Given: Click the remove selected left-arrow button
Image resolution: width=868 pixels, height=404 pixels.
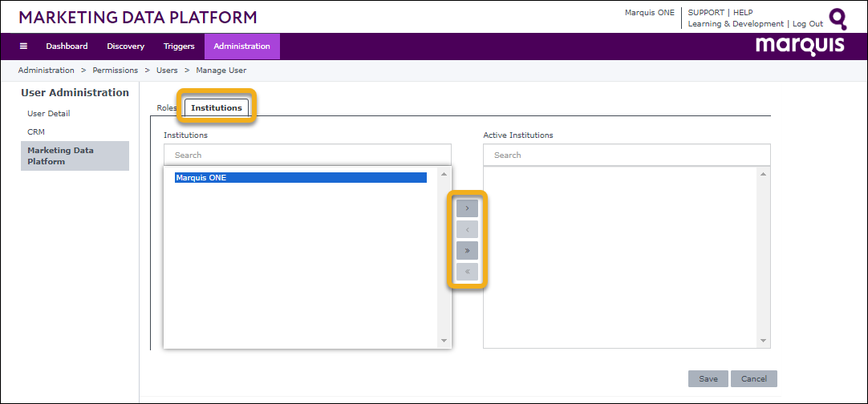Looking at the screenshot, I should [467, 229].
